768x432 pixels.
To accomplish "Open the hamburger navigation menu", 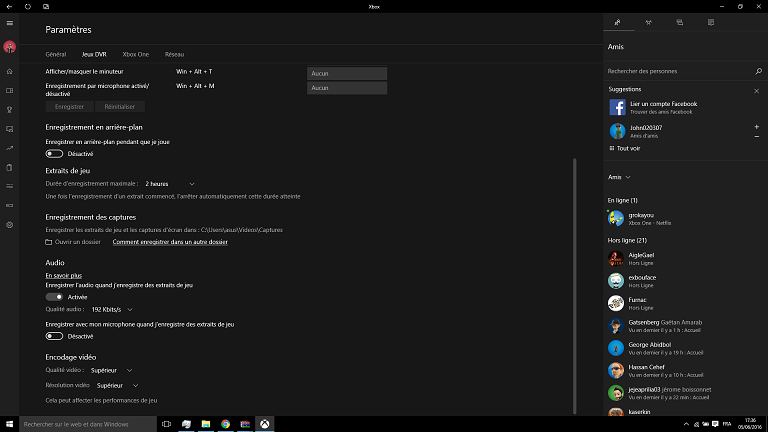I will 9,23.
